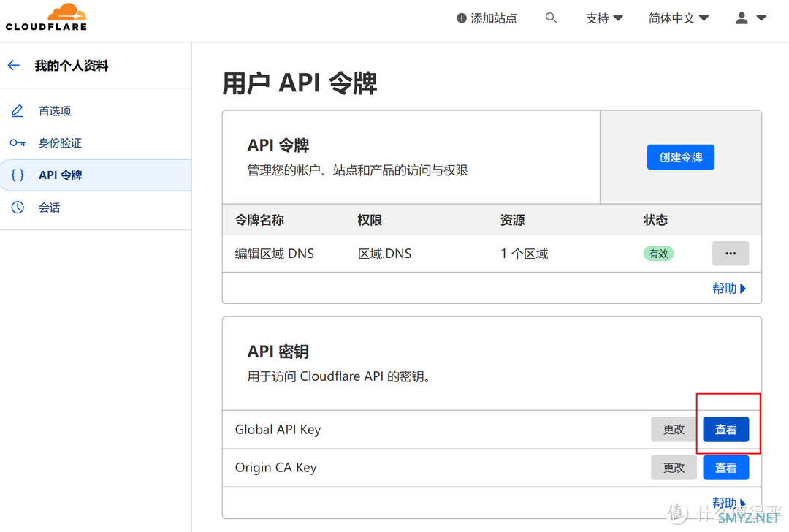This screenshot has height=532, width=789.
Task: Click the braces icon for API 令牌
Action: coord(18,175)
